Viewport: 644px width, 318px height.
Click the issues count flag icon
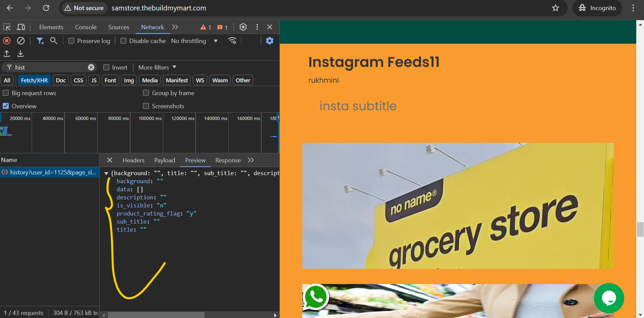click(x=222, y=27)
